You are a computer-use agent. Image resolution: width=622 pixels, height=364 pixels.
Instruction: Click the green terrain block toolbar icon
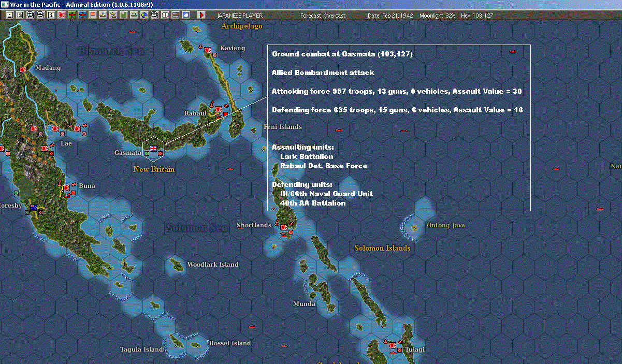pyautogui.click(x=124, y=15)
